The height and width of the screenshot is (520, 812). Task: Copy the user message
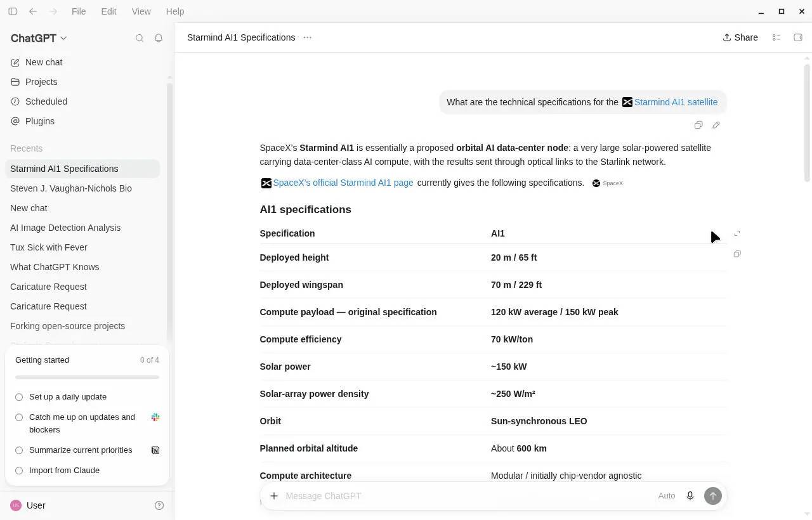point(698,125)
